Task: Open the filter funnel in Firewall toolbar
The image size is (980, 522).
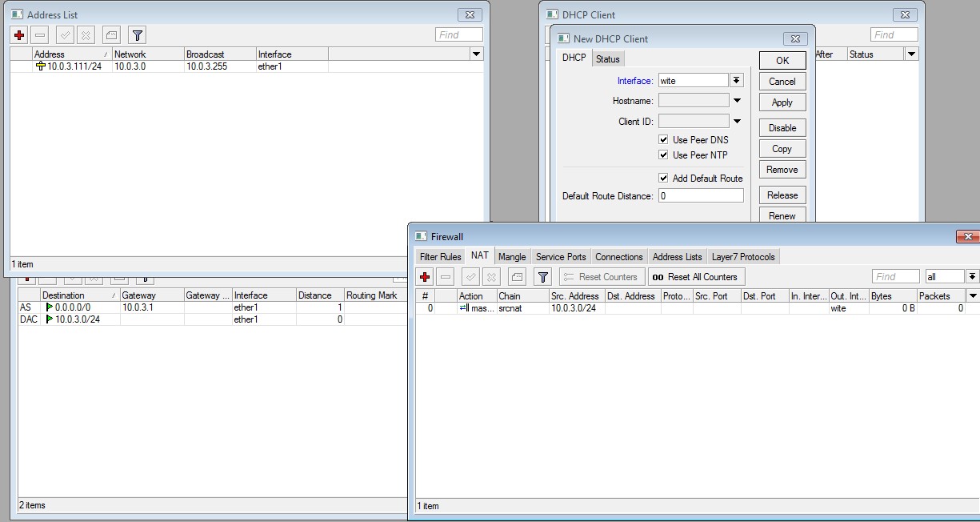Action: pos(543,277)
